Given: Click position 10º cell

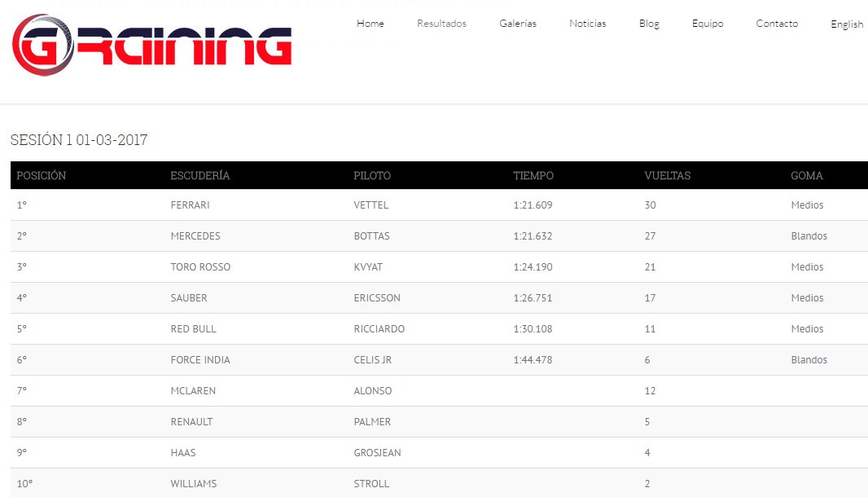Looking at the screenshot, I should click(x=24, y=484).
